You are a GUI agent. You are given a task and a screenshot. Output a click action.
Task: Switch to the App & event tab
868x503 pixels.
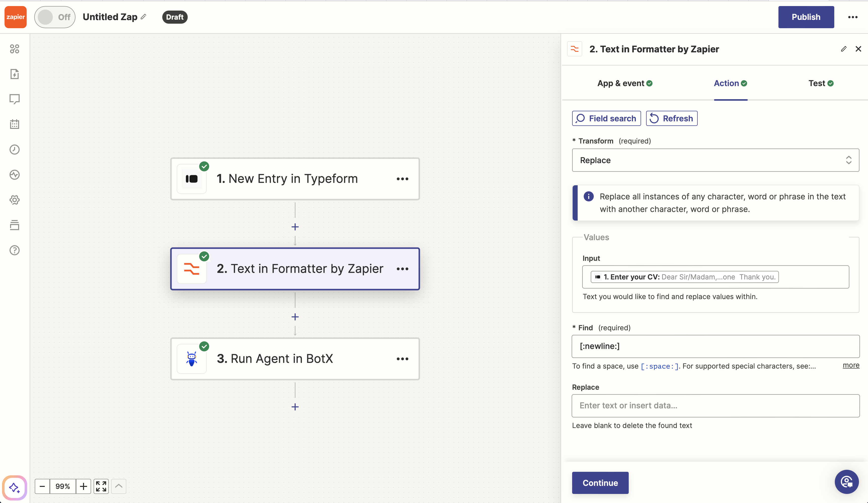[x=624, y=83]
